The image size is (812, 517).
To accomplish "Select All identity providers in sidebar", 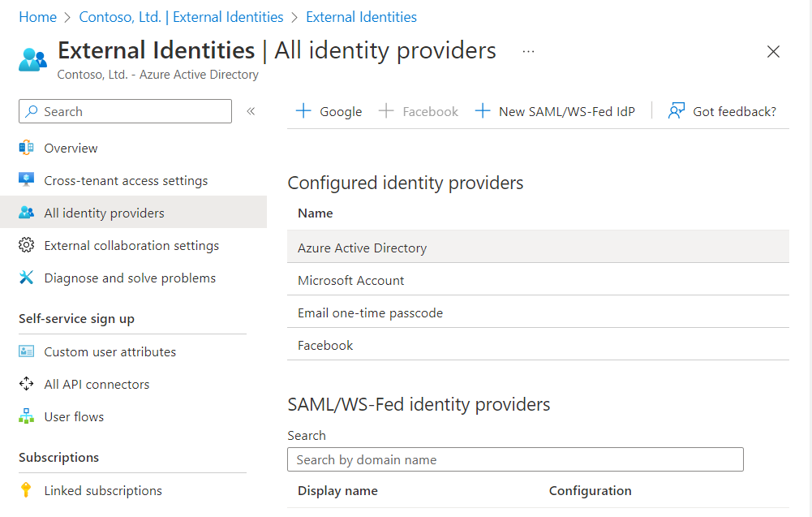I will tap(104, 213).
